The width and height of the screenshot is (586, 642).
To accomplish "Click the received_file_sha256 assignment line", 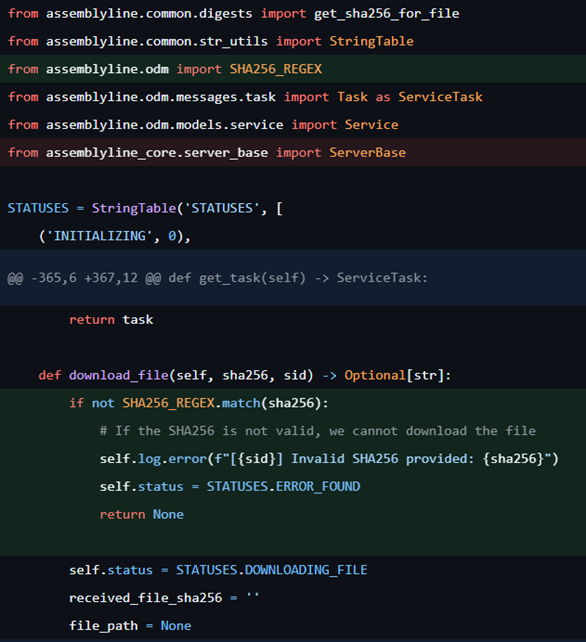I will pos(164,598).
